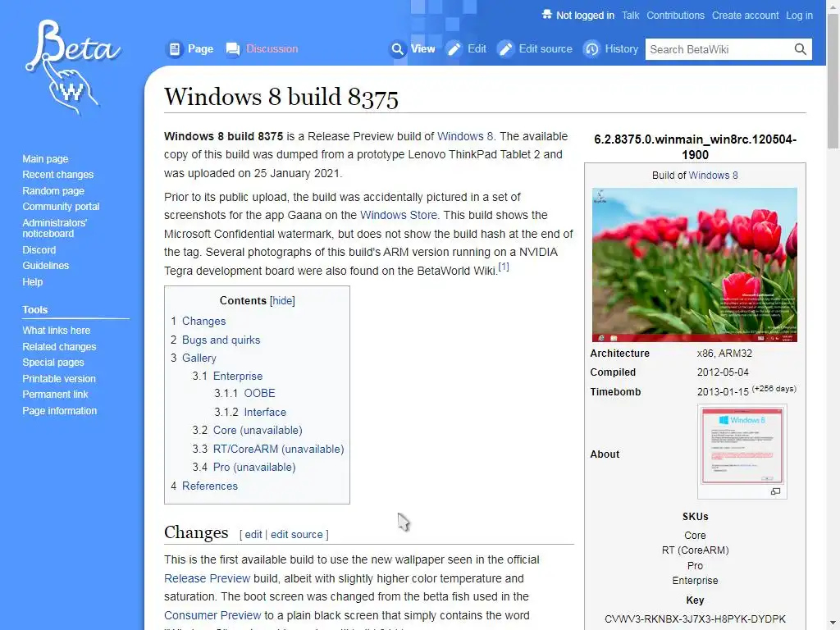
Task: Click edit source beside Changes heading
Action: [x=297, y=535]
